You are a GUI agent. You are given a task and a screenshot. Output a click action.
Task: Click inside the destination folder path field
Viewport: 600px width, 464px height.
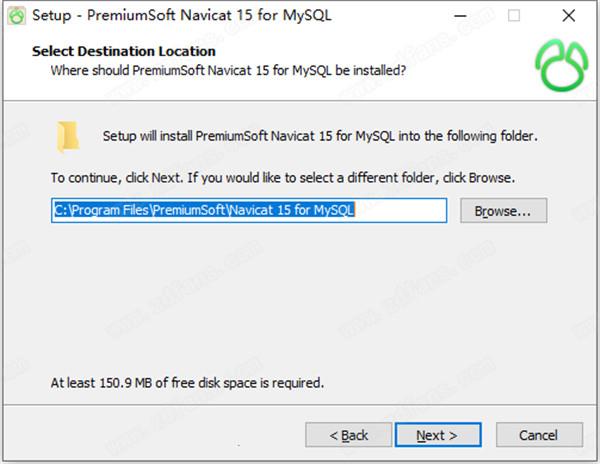(x=249, y=210)
